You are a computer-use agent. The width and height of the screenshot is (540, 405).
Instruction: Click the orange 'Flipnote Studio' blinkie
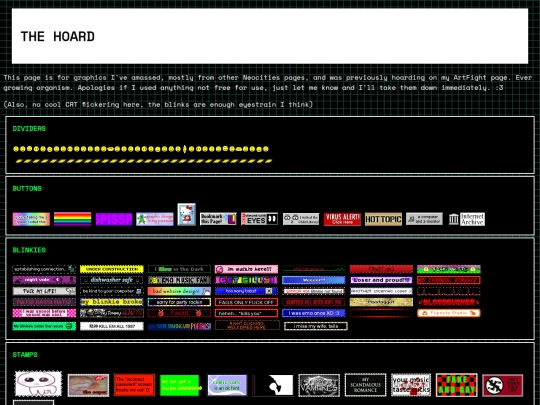[449, 313]
